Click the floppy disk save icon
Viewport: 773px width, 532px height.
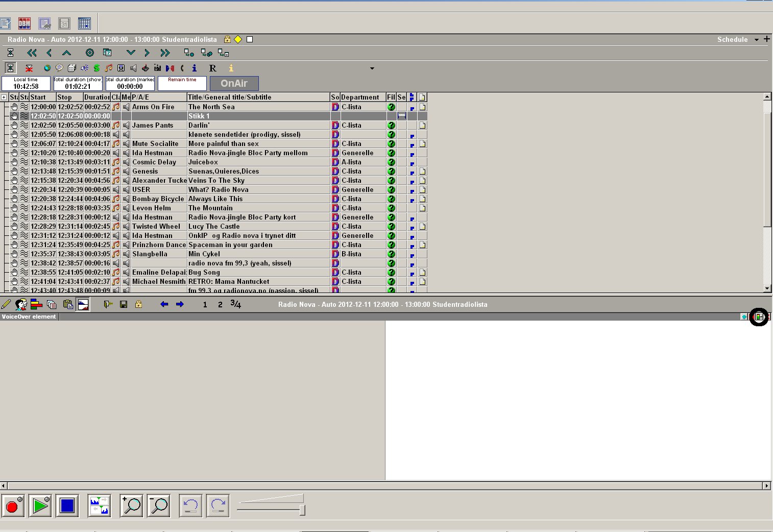124,304
